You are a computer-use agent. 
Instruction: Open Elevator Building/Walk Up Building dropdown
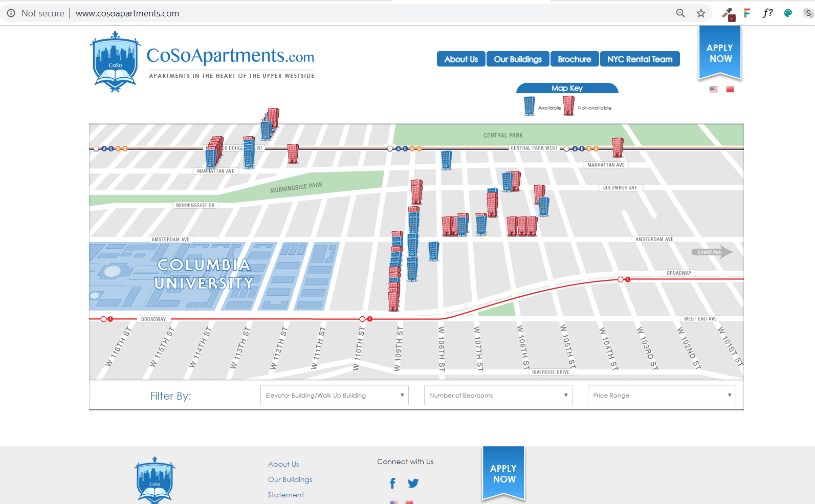[x=335, y=395]
